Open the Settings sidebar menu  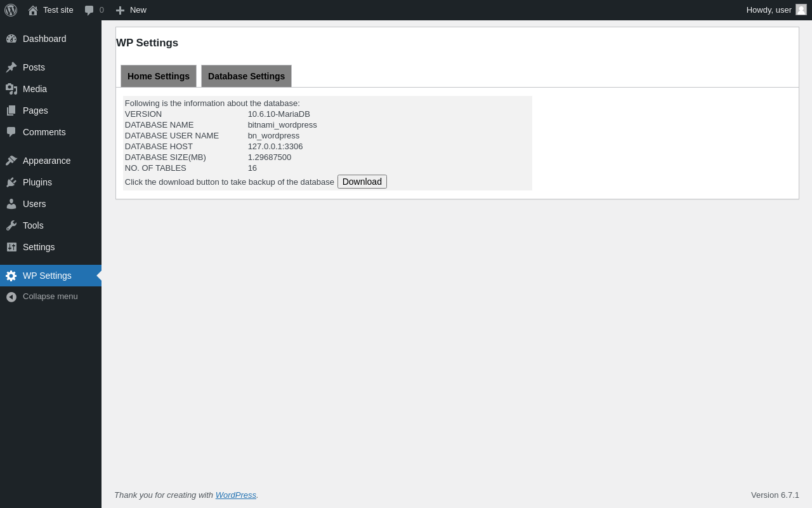click(51, 247)
